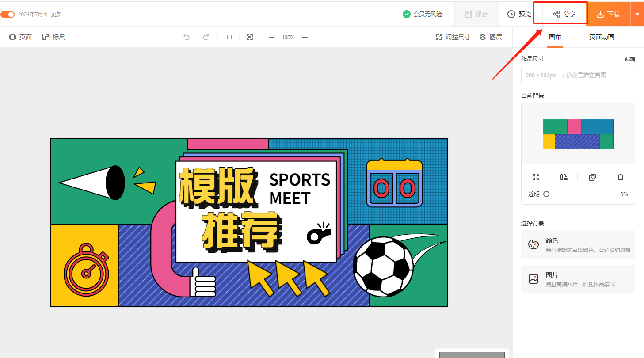Click the 2024年7月4日更新 date label

click(40, 15)
